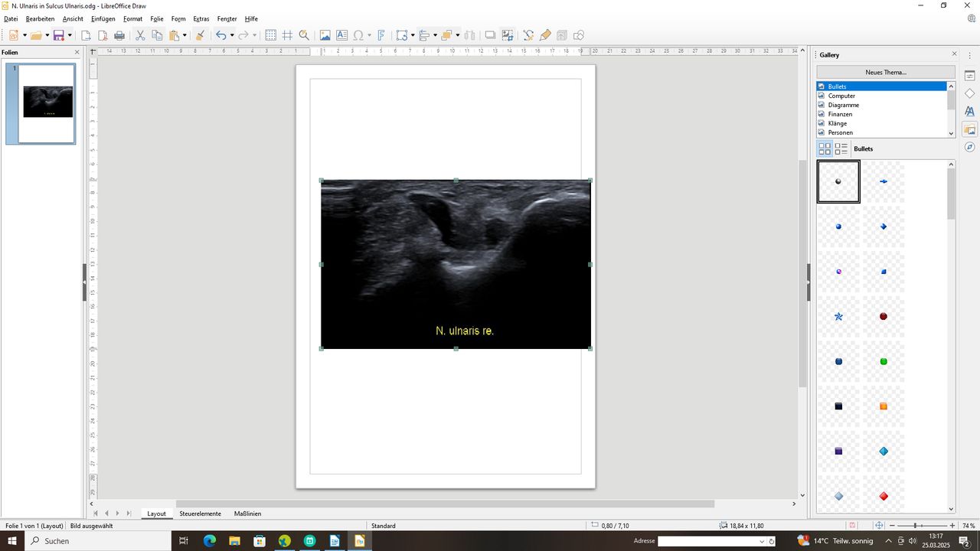Expand the Align objects dropdown arrow
Image resolution: width=980 pixels, height=551 pixels.
[x=435, y=35]
